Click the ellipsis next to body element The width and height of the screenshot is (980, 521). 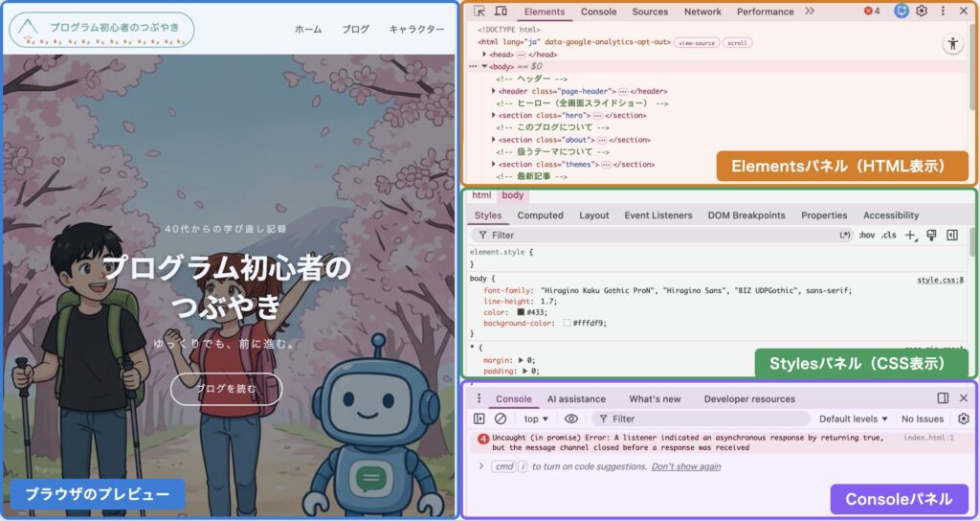(473, 66)
